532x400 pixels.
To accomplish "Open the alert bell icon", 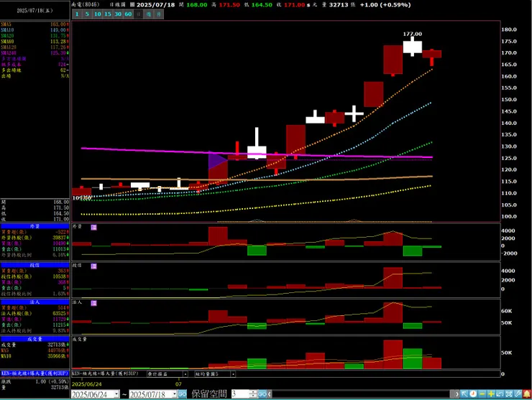I will [x=526, y=394].
